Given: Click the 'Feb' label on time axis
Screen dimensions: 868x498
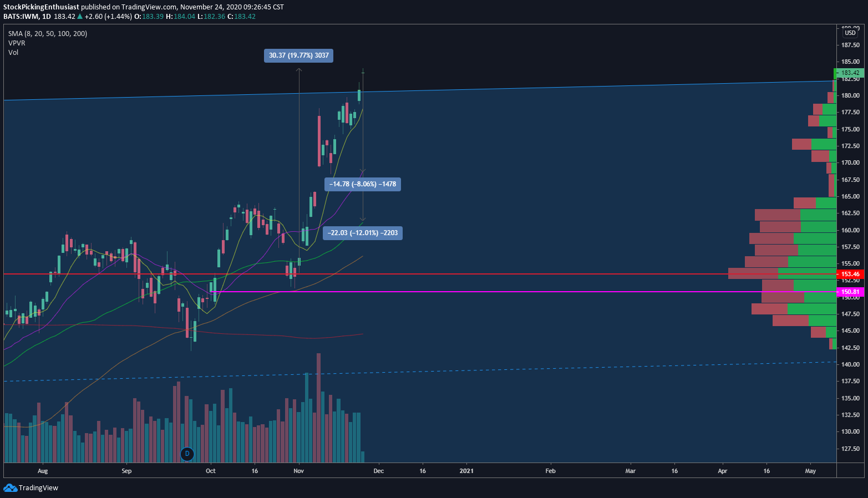Looking at the screenshot, I should [550, 471].
